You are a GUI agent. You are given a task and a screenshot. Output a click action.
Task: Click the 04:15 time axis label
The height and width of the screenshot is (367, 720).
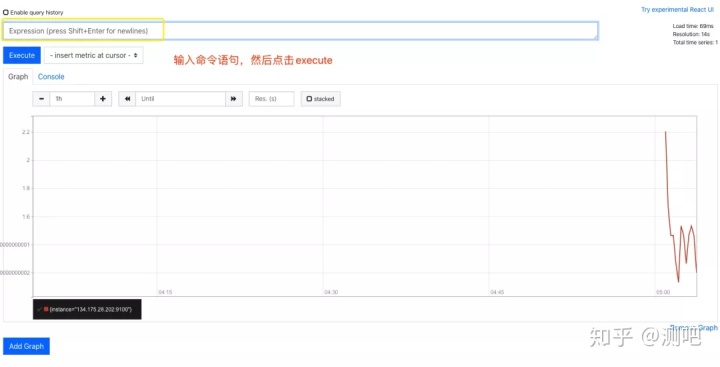tap(165, 292)
